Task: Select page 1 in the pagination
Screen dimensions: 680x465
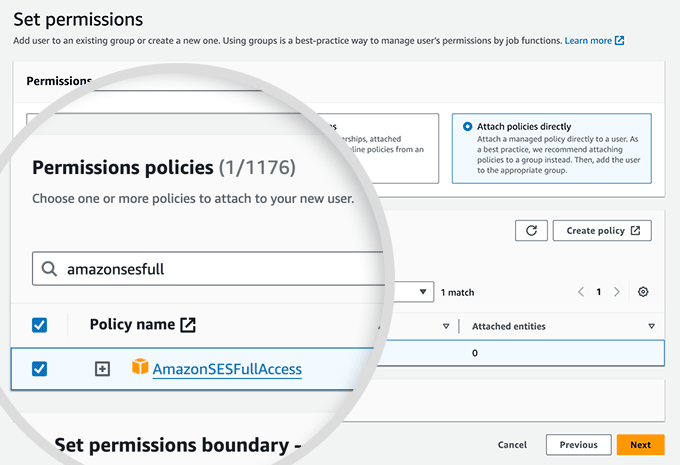Action: pos(599,292)
